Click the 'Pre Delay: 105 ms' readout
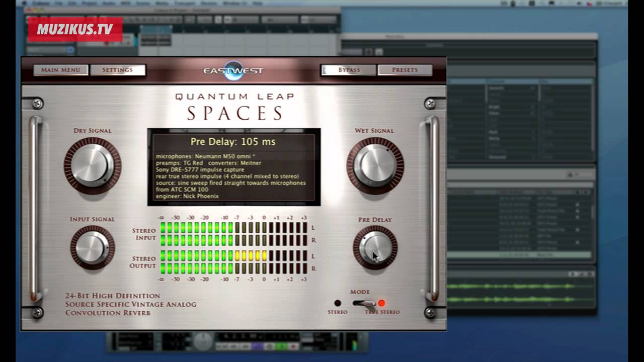644x362 pixels. pyautogui.click(x=233, y=142)
